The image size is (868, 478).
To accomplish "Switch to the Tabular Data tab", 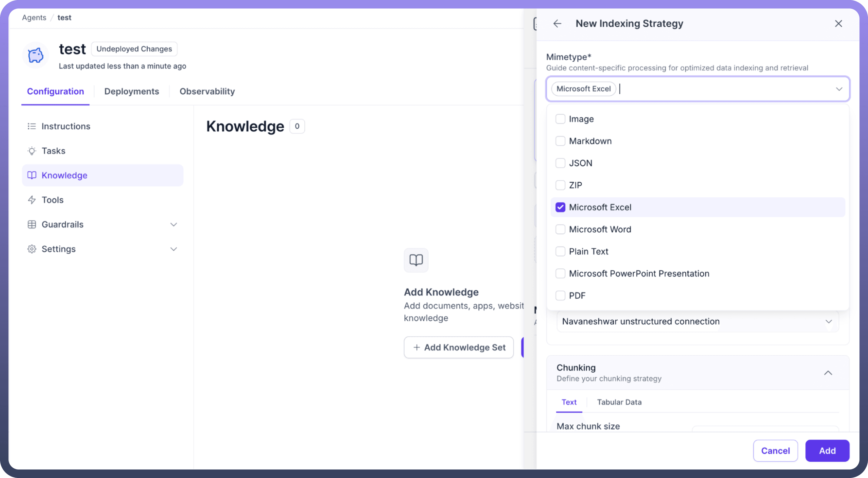I will pyautogui.click(x=619, y=402).
